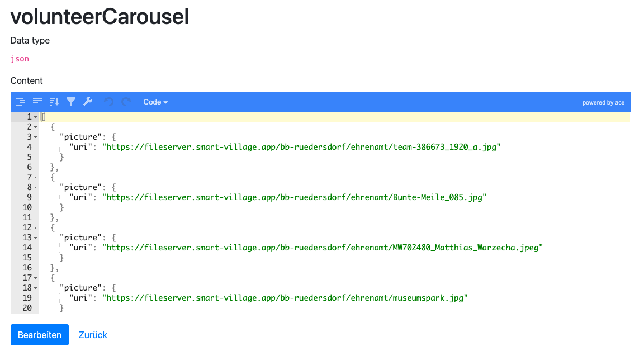644x356 pixels.
Task: Collapse the third object on line 13
Action: [35, 237]
